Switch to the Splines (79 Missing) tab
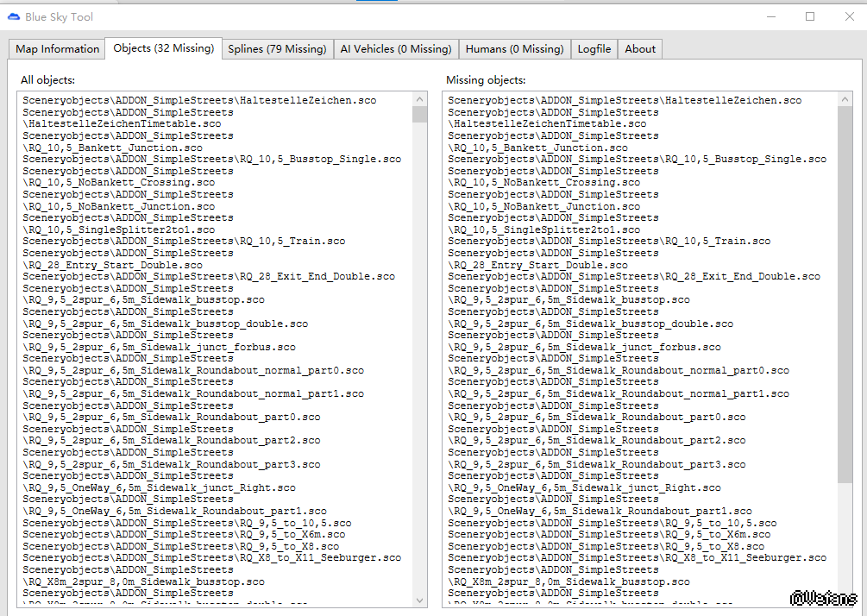867x616 pixels. (x=277, y=49)
